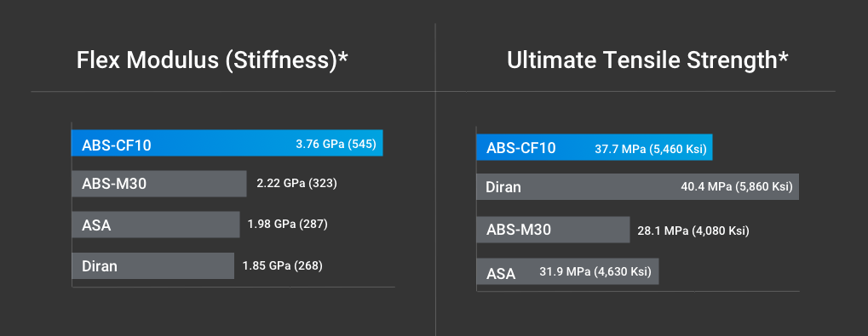Click the 37.7 MPa (5,460 Ksi) value

tap(651, 149)
